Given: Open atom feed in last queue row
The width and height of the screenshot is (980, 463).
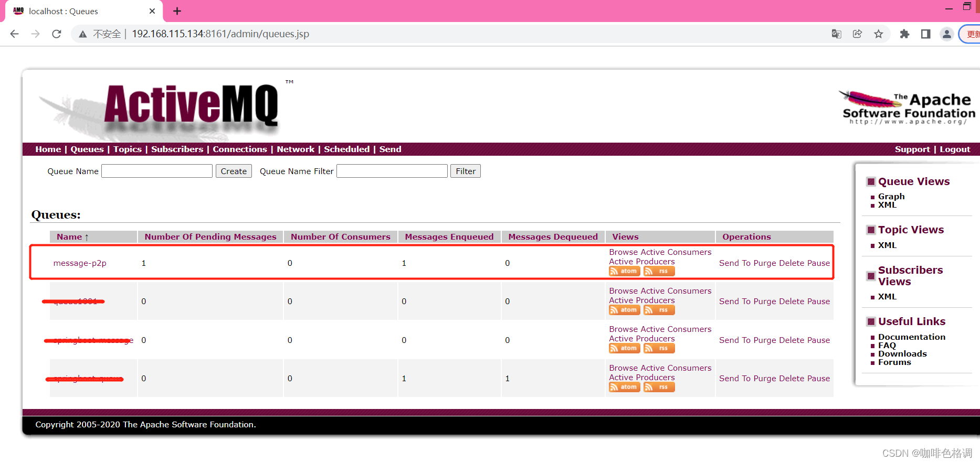Looking at the screenshot, I should (x=624, y=387).
